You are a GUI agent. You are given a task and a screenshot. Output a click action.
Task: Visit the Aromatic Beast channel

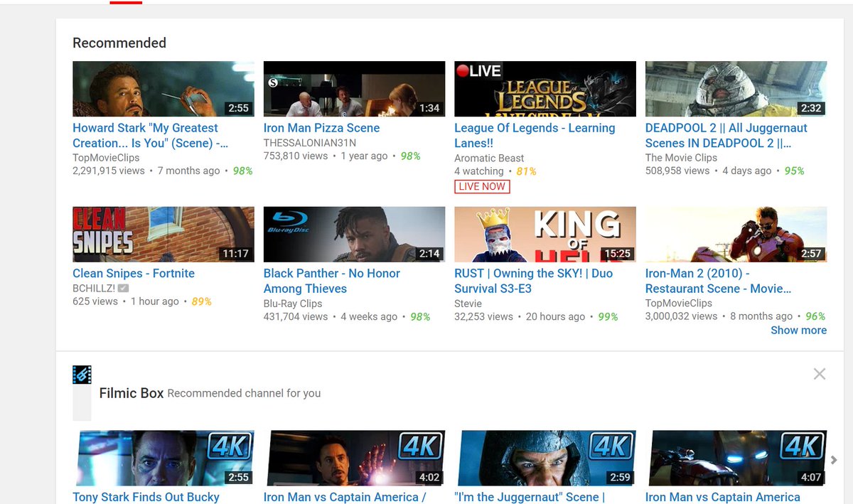[489, 158]
